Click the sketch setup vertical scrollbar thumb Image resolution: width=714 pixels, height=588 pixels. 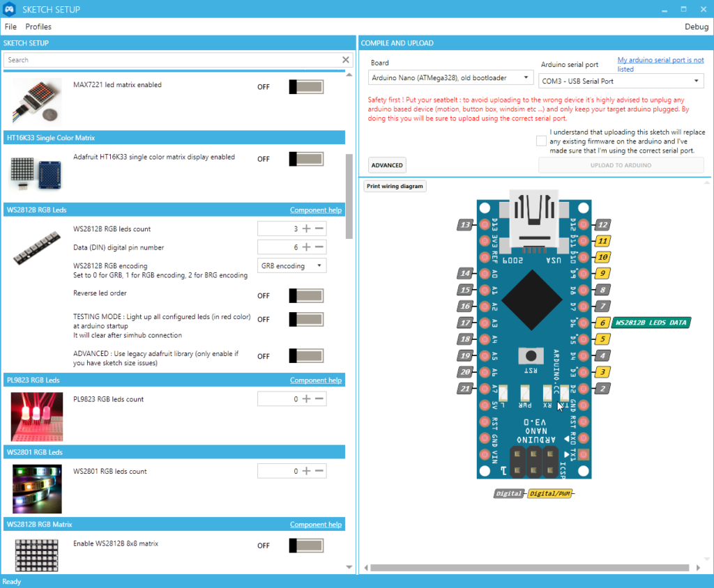point(349,196)
